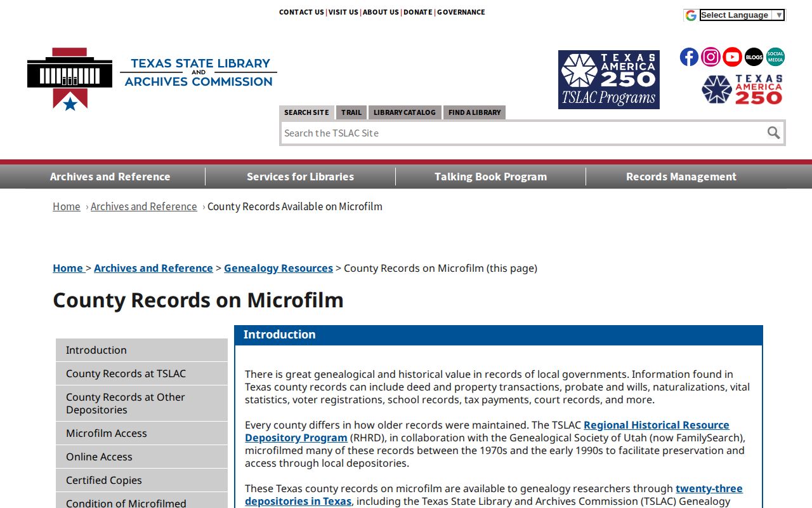Open the Genealogy Resources breadcrumb link
This screenshot has width=812, height=508.
(x=278, y=268)
